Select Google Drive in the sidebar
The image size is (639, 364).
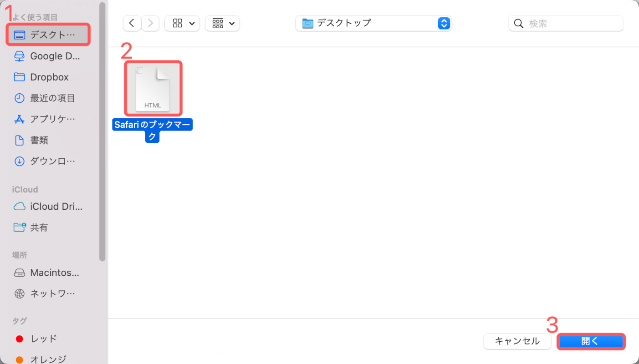pos(48,56)
